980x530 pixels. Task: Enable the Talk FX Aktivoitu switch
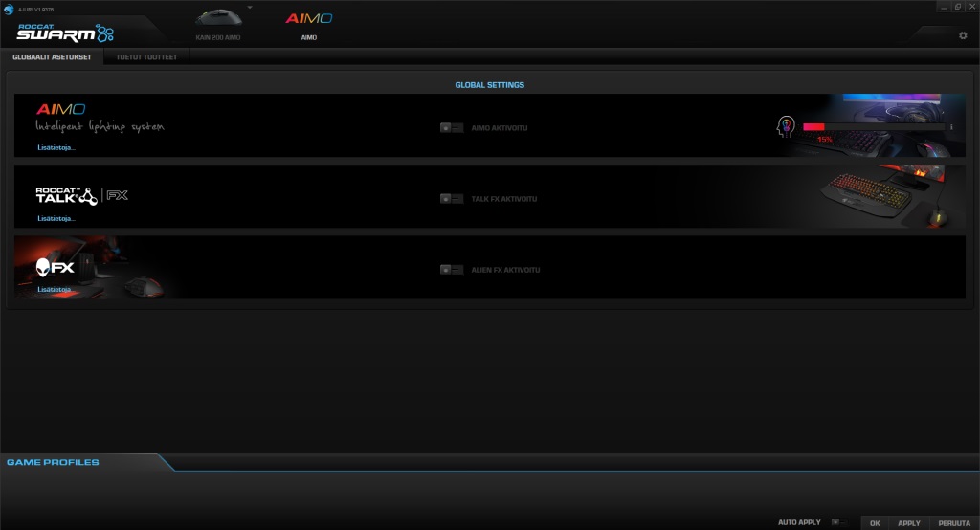(452, 199)
